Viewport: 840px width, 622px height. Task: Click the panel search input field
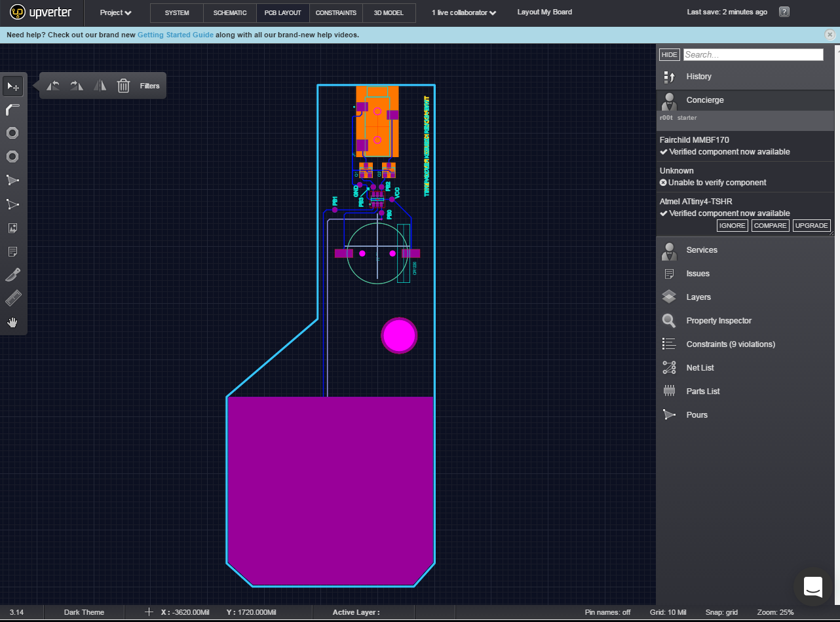[x=753, y=55]
